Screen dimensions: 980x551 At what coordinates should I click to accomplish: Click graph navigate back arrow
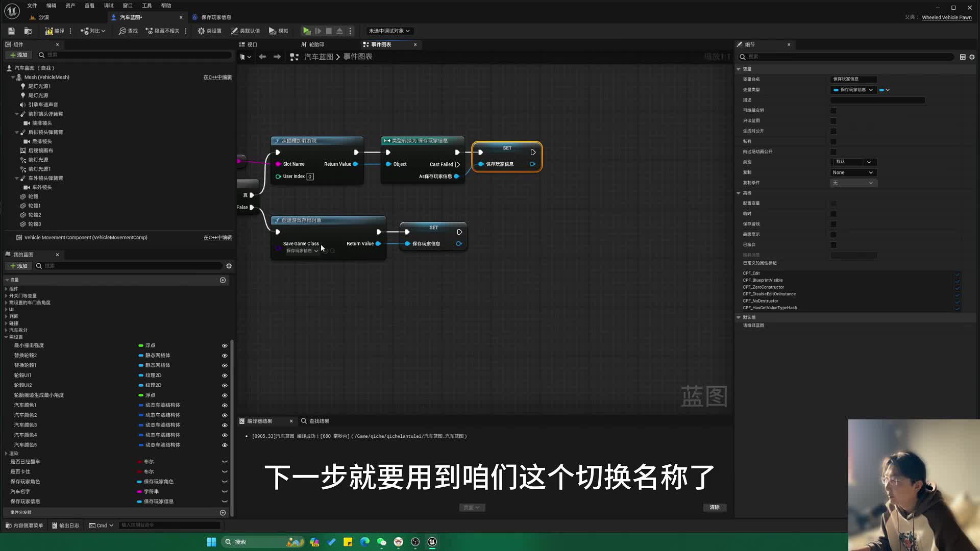point(262,57)
